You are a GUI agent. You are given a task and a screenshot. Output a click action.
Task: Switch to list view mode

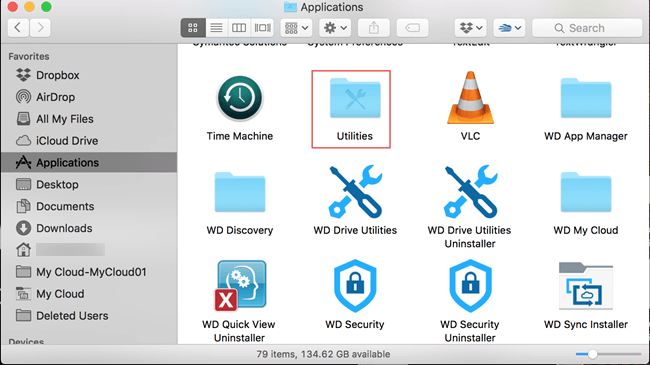pos(216,28)
